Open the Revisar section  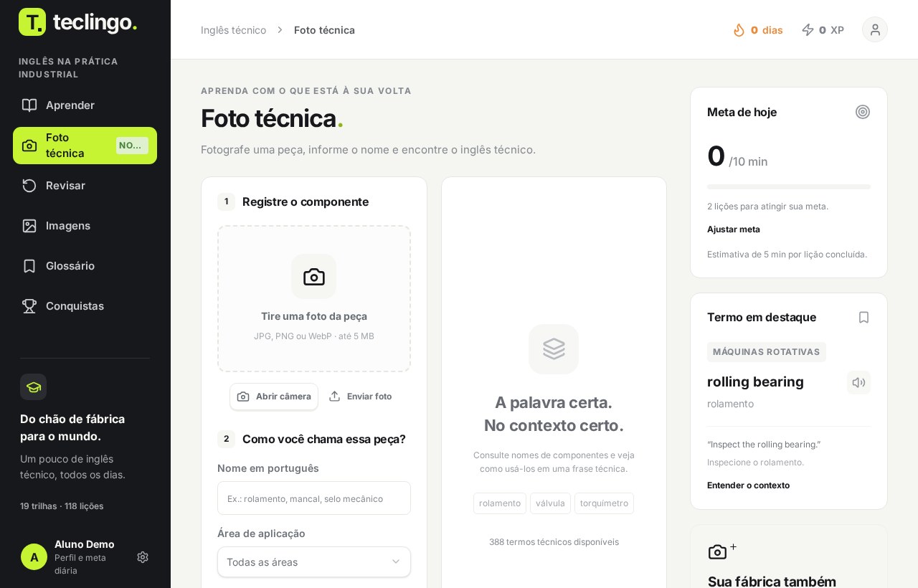85,186
